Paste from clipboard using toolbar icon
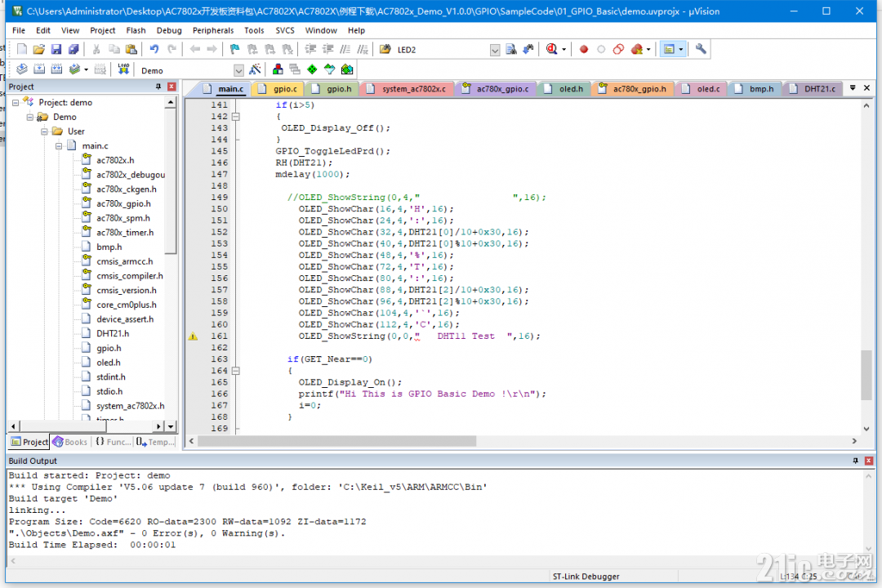This screenshot has height=588, width=882. coord(131,50)
